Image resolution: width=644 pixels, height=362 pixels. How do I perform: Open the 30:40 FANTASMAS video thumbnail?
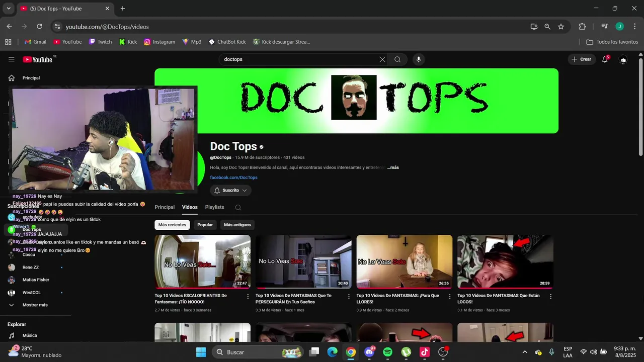tap(303, 261)
